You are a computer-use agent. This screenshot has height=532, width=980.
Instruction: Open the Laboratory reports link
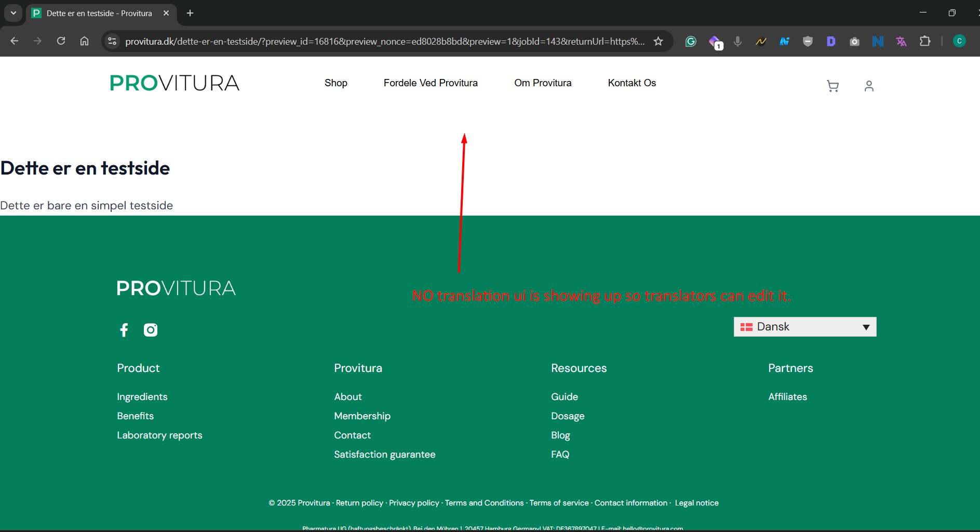(x=159, y=435)
